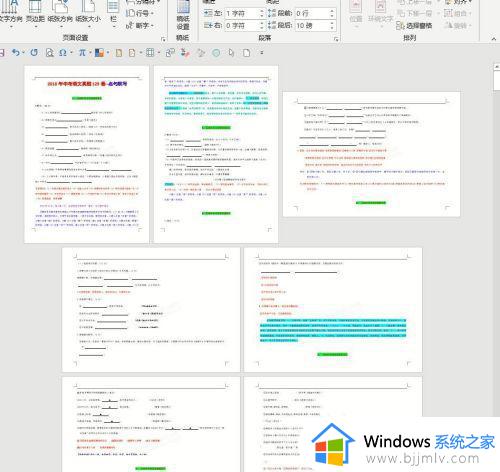Open the 纸张方向 orientation menu
This screenshot has width=500, height=472.
(x=60, y=13)
